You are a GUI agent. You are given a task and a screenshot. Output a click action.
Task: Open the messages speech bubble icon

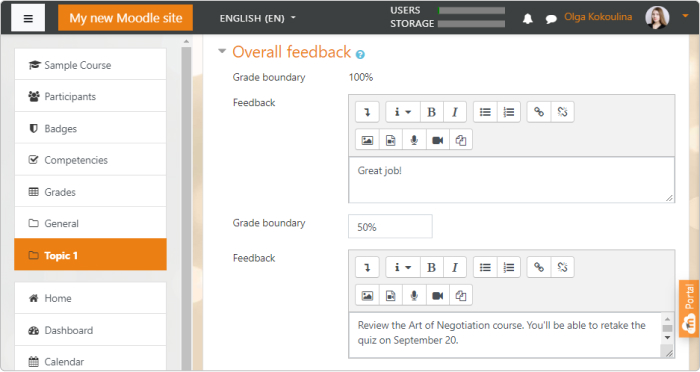[x=551, y=19]
